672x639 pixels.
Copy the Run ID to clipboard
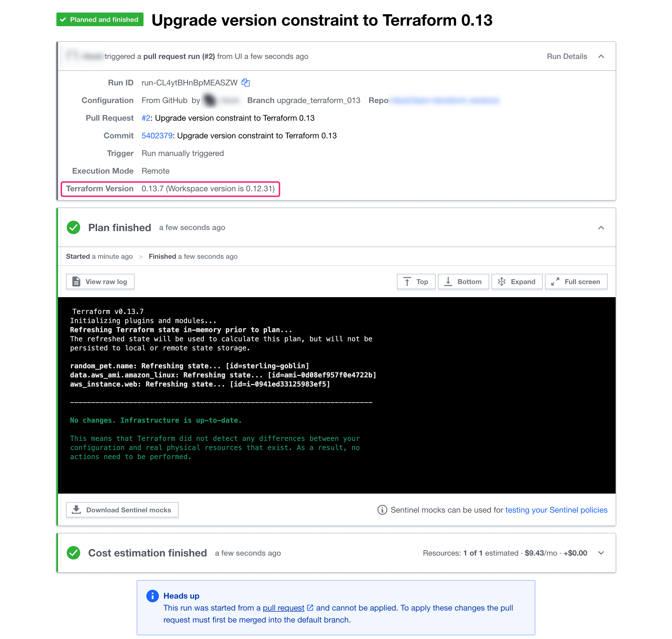tap(245, 83)
